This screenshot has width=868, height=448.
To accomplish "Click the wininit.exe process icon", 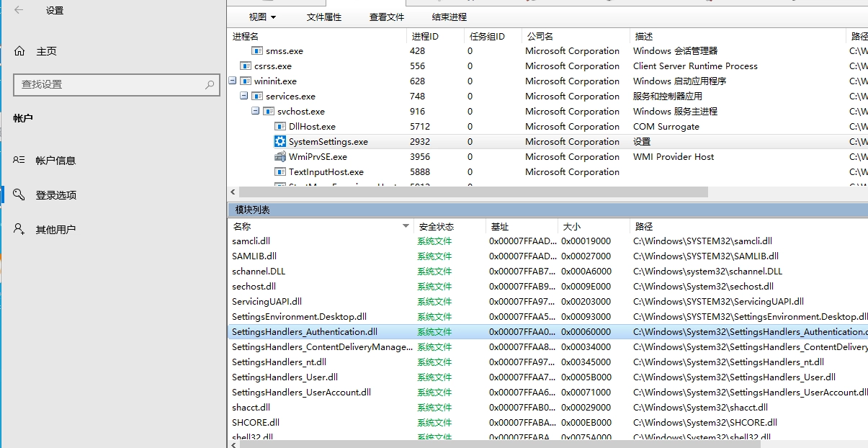I will (x=246, y=81).
